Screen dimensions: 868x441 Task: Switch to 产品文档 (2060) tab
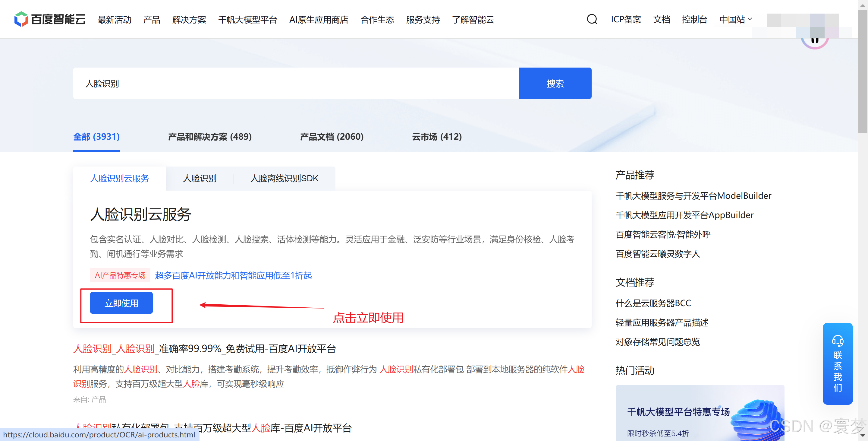point(332,137)
